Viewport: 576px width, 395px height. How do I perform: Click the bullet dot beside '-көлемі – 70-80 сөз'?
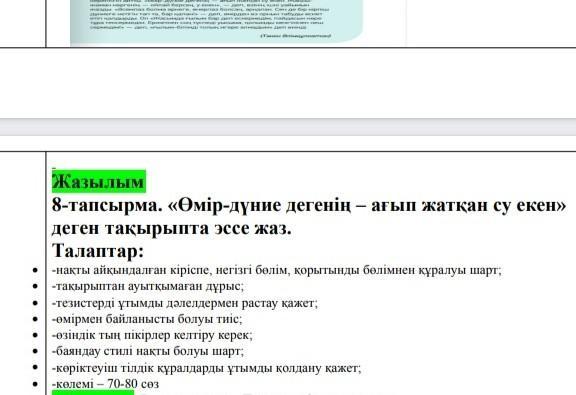coord(35,384)
